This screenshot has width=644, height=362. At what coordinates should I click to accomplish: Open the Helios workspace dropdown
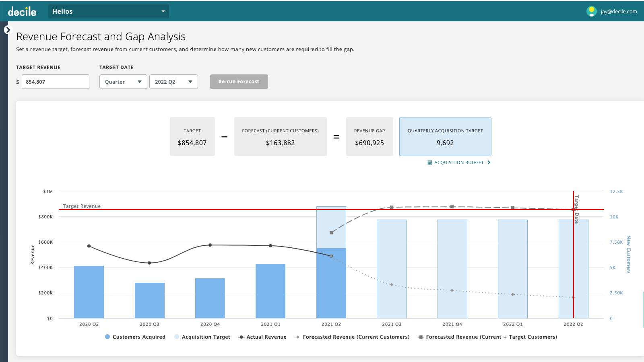[108, 11]
